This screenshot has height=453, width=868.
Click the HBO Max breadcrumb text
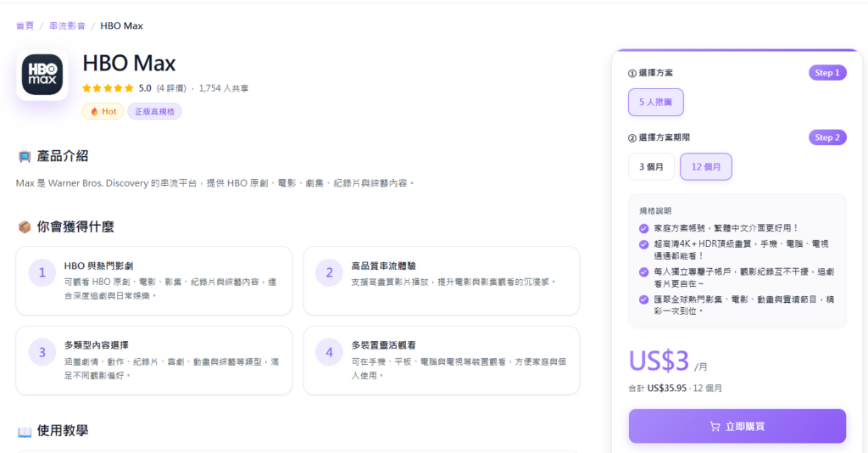[121, 25]
